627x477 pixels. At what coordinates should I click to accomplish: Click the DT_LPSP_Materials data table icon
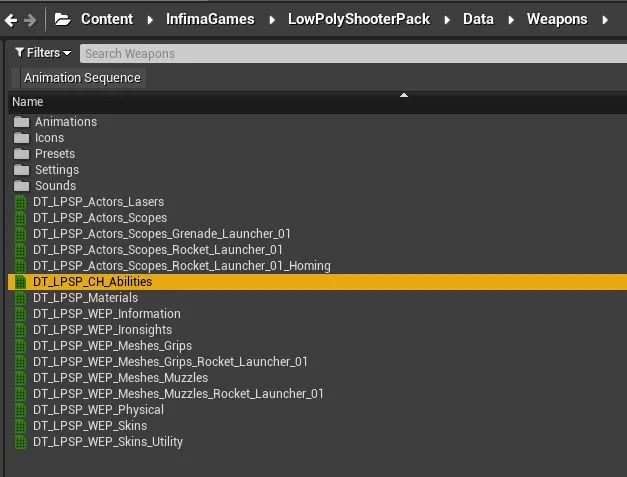click(21, 298)
